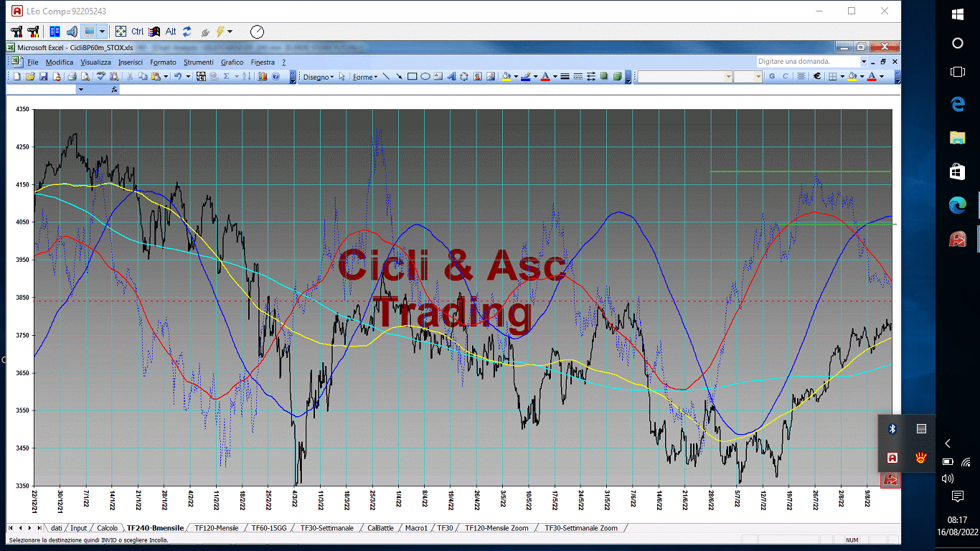Click the Bluetooth icon in tray popup
Screen dimensions: 980x551
(x=892, y=429)
